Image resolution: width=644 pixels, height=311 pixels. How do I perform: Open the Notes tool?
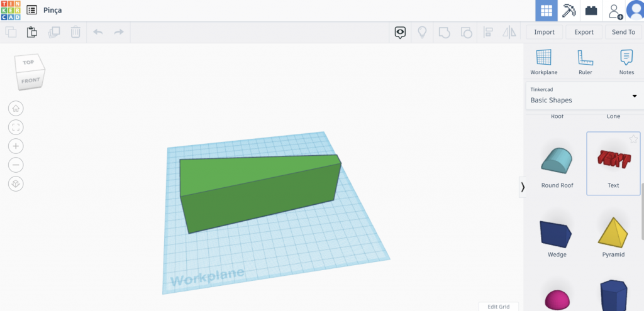626,62
